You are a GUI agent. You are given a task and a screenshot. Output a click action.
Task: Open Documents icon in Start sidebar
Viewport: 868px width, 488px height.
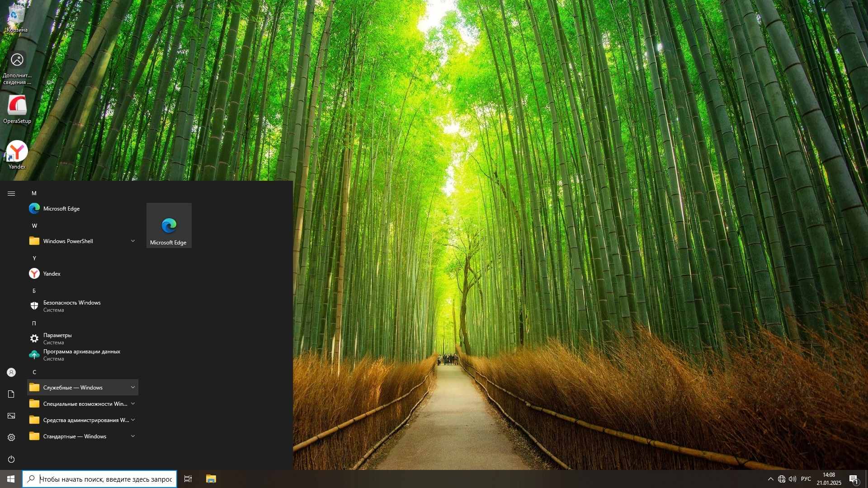[x=11, y=394]
